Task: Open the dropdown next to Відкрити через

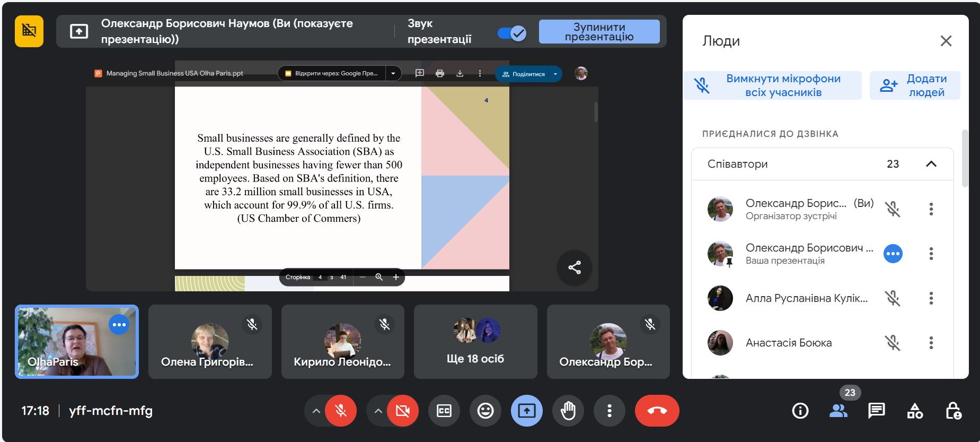Action: point(393,74)
